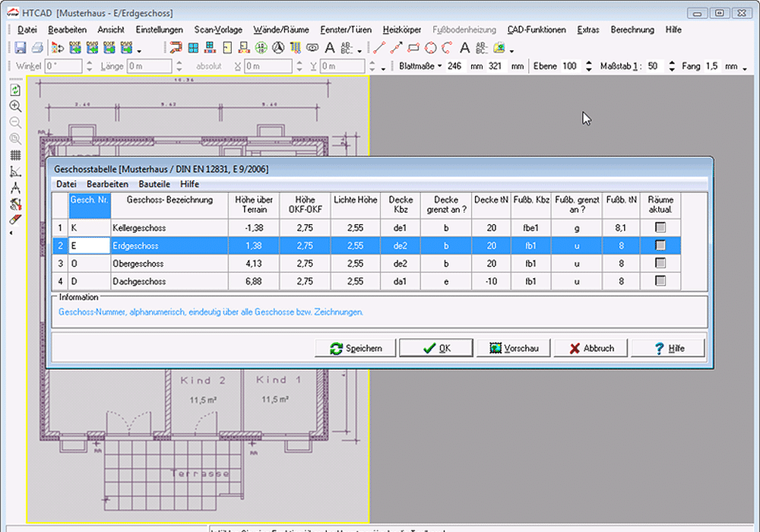The height and width of the screenshot is (532, 760).
Task: Select the Kellergeschoss table cell
Action: (169, 228)
